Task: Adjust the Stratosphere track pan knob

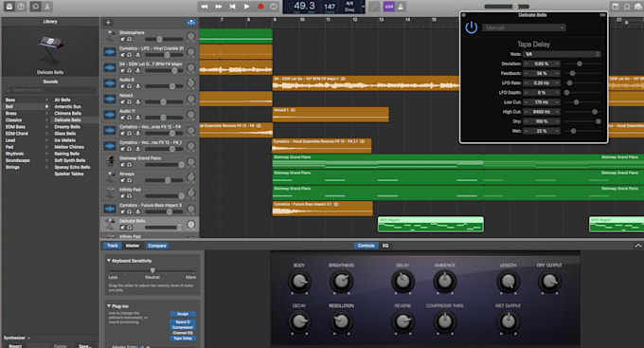Action: [x=191, y=36]
